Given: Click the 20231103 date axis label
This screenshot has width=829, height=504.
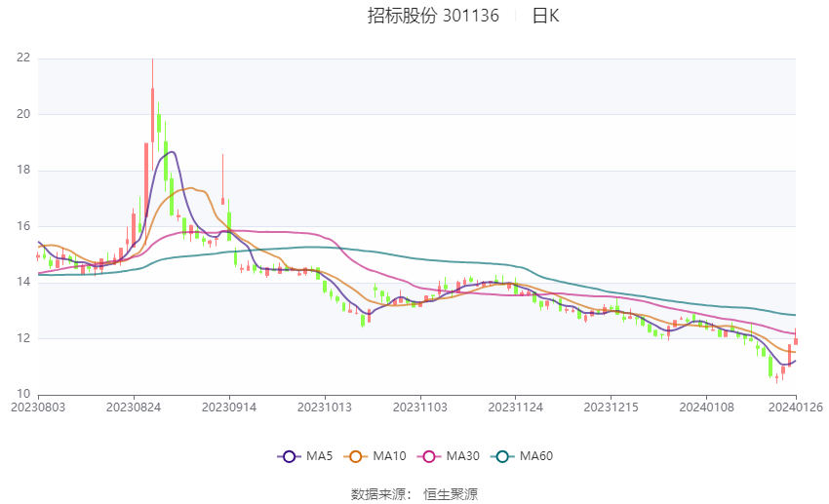Looking at the screenshot, I should 420,407.
